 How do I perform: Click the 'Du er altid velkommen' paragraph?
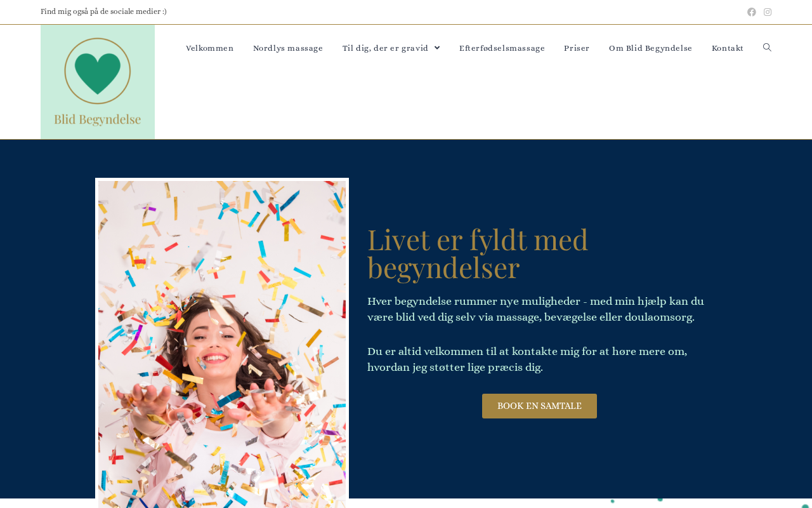[527, 359]
